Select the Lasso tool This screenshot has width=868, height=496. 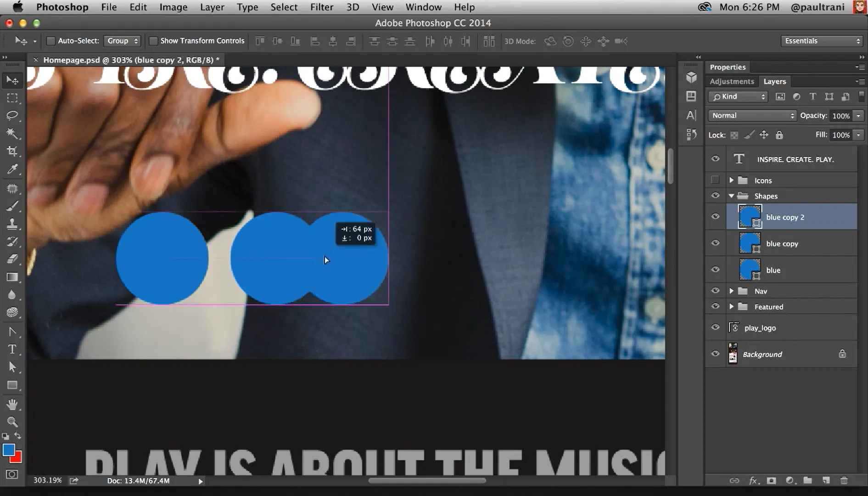pyautogui.click(x=12, y=116)
